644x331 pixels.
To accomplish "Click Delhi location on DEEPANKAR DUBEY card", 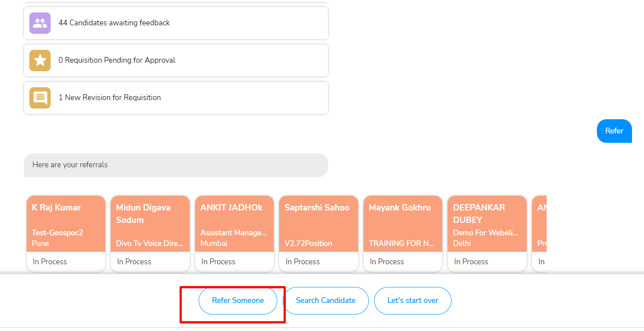I will point(462,243).
